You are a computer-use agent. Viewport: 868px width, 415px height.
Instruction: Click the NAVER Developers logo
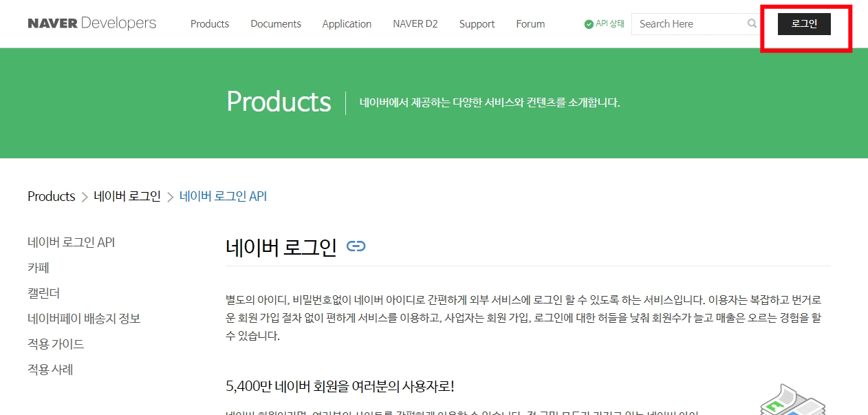click(x=92, y=23)
